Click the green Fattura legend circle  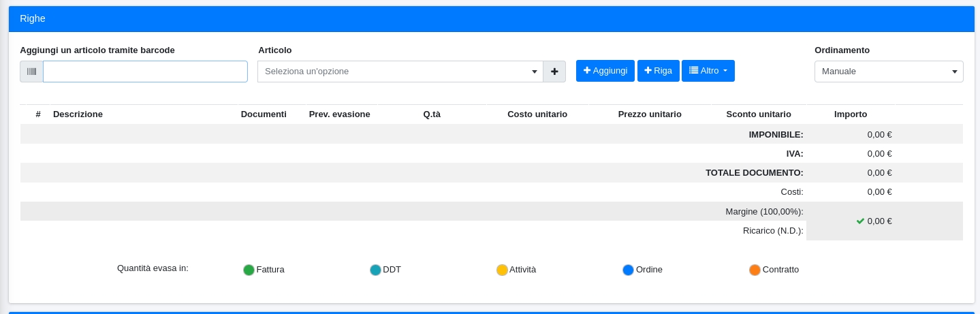coord(249,270)
